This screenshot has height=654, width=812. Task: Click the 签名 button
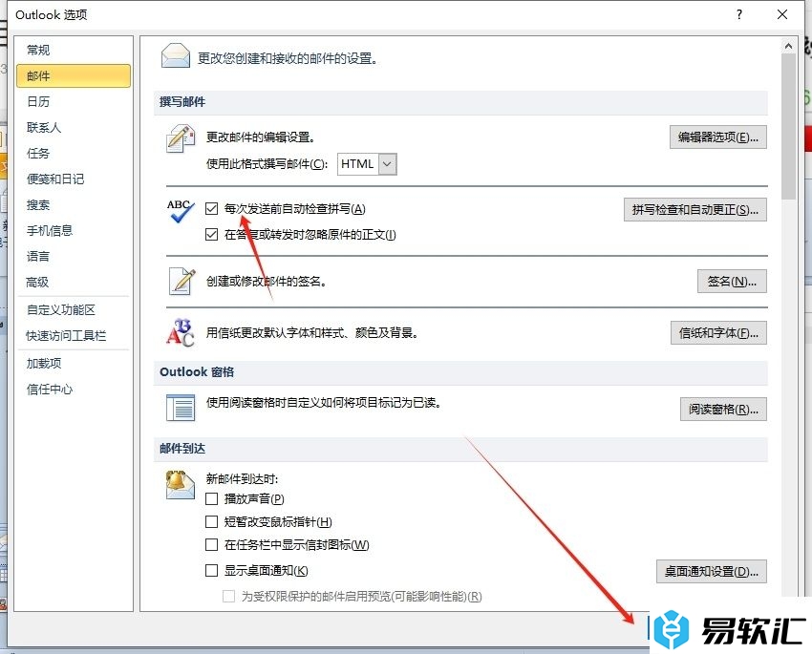(732, 281)
